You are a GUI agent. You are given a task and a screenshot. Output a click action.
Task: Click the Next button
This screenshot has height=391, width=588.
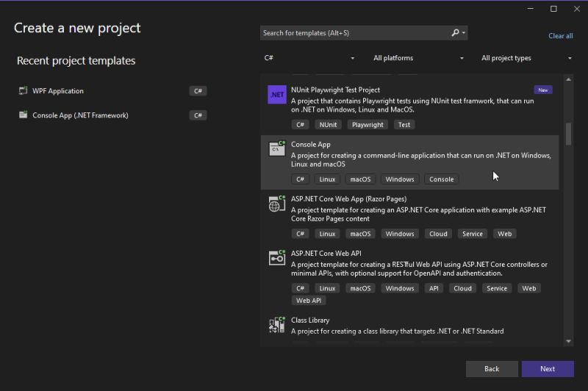click(x=548, y=369)
